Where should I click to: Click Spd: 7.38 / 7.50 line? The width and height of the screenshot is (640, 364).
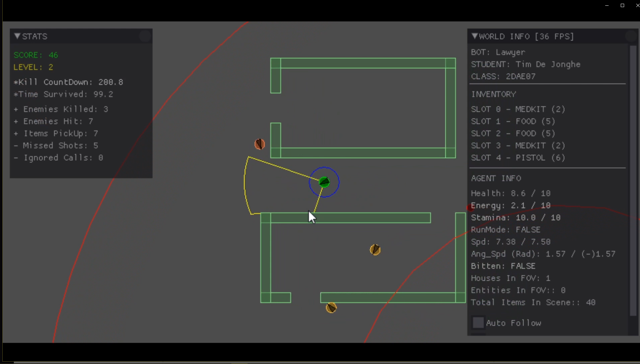511,242
